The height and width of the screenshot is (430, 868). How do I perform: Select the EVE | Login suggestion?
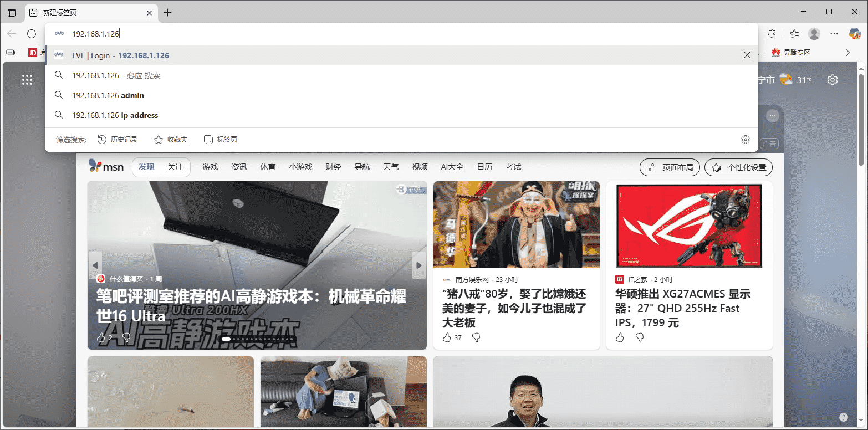tap(120, 55)
